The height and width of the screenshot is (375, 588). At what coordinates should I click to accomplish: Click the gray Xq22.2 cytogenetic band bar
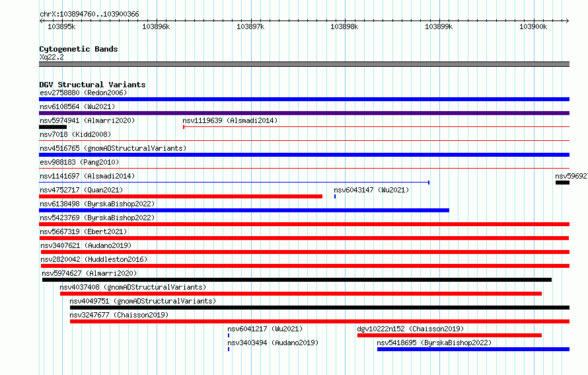(304, 64)
